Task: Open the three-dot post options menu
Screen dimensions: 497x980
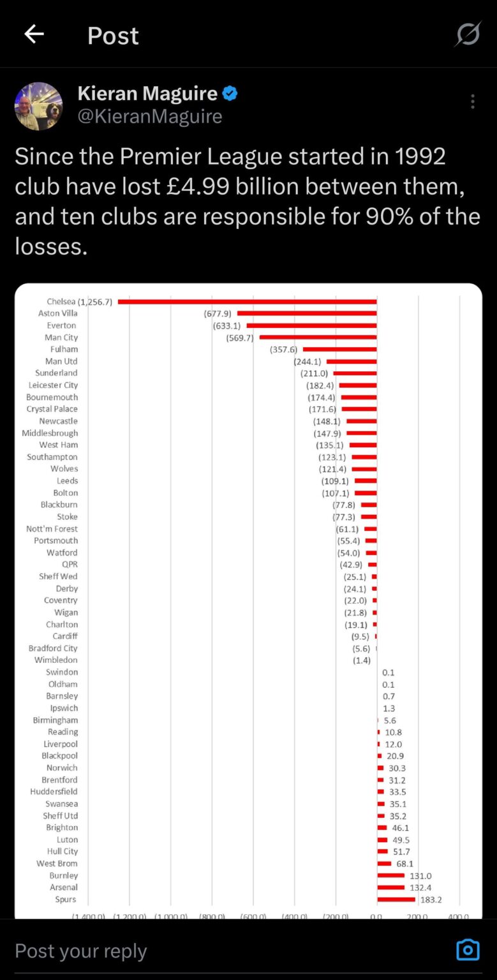Action: click(x=472, y=101)
